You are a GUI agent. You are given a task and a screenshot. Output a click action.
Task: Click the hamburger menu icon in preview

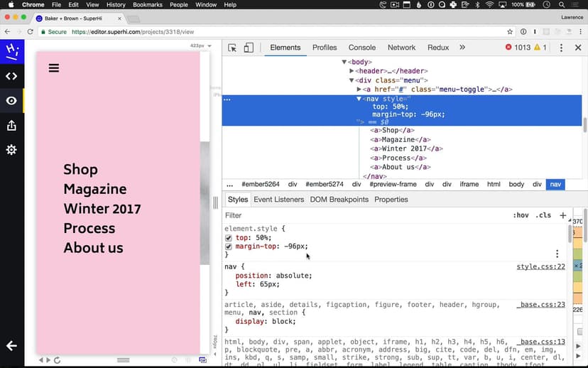[54, 68]
